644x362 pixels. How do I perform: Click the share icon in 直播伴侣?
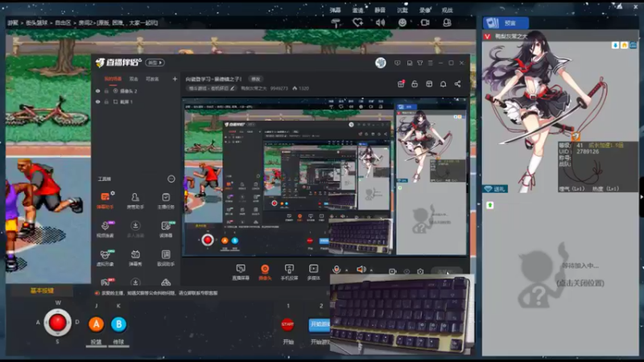(457, 84)
